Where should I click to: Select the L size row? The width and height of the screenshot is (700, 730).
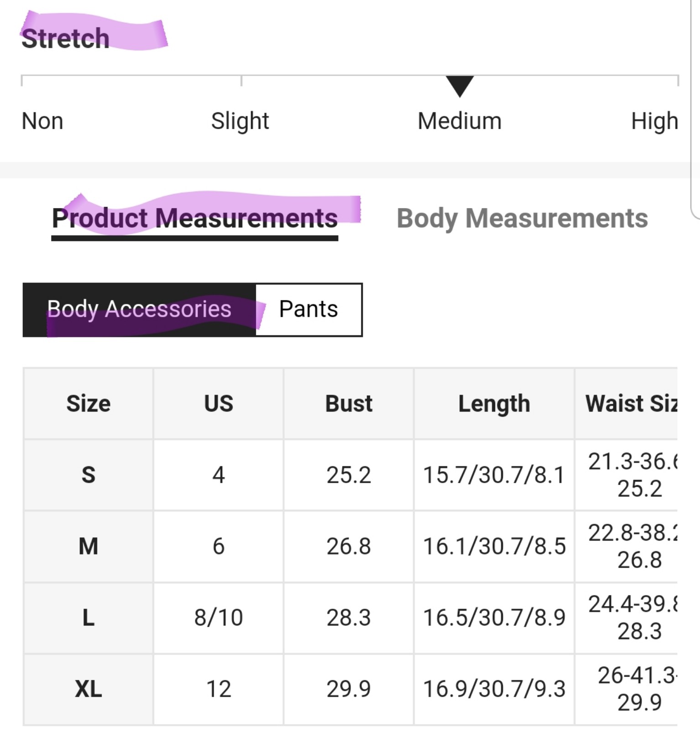coord(350,618)
